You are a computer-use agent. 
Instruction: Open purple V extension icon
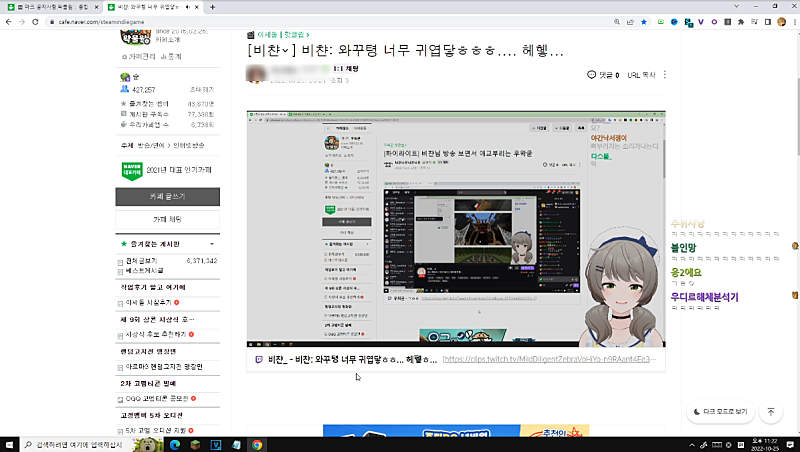point(701,22)
